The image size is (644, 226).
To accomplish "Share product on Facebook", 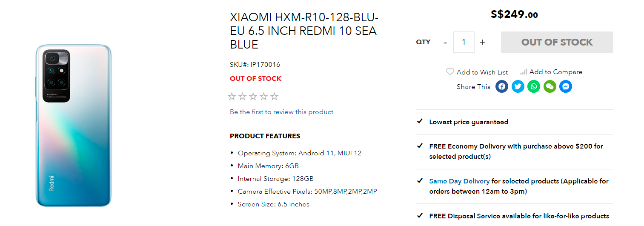I will click(x=502, y=87).
